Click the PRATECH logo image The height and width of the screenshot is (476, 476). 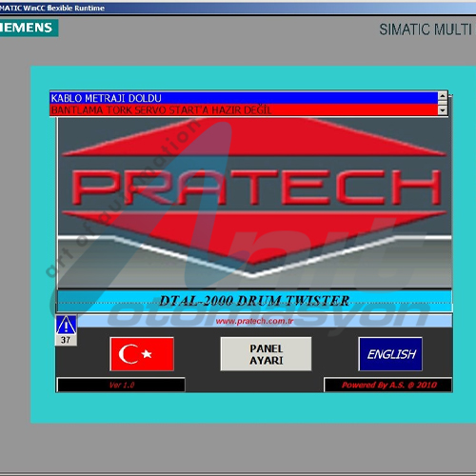pyautogui.click(x=254, y=203)
